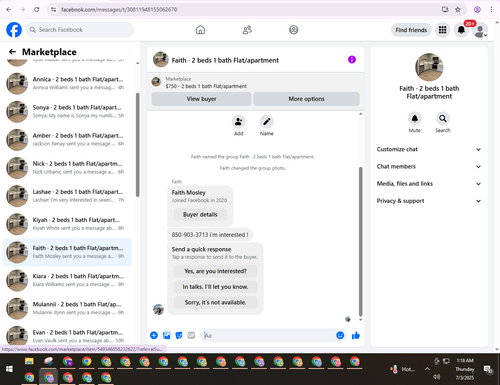
Task: Click the Find friends button
Action: [x=411, y=30]
